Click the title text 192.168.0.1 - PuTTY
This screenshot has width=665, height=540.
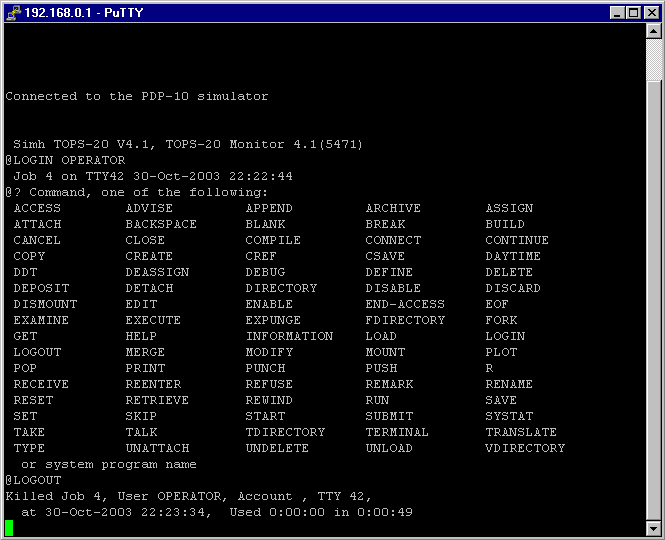tap(84, 13)
